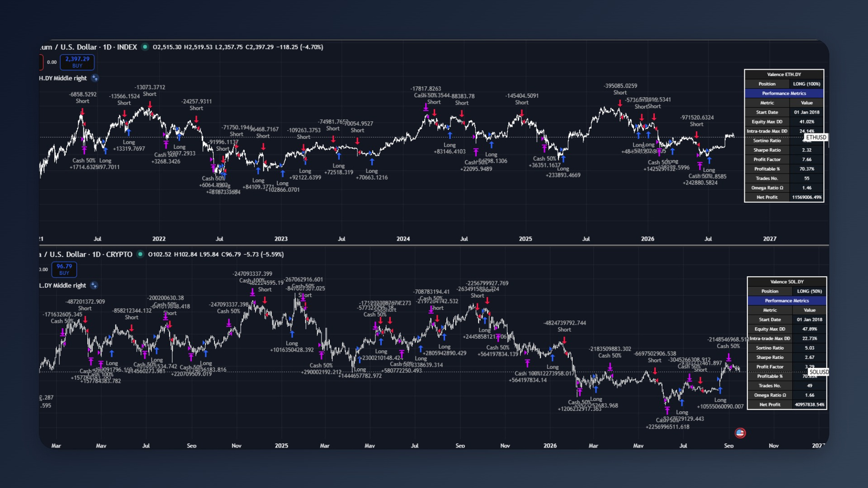Image resolution: width=868 pixels, height=488 pixels.
Task: Click the '-971520.6324 Short' trade label on the Ethereum chart
Action: pyautogui.click(x=696, y=121)
